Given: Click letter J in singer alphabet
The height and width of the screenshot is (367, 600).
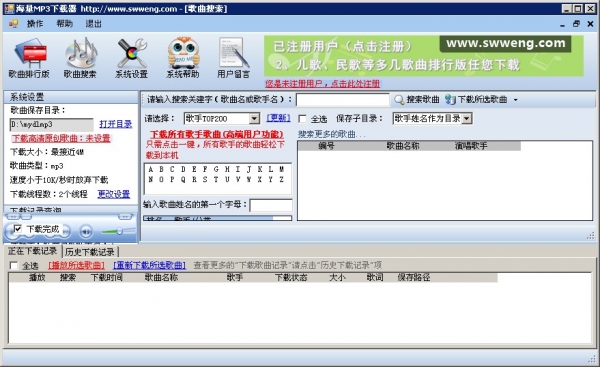Looking at the screenshot, I should (x=249, y=169).
